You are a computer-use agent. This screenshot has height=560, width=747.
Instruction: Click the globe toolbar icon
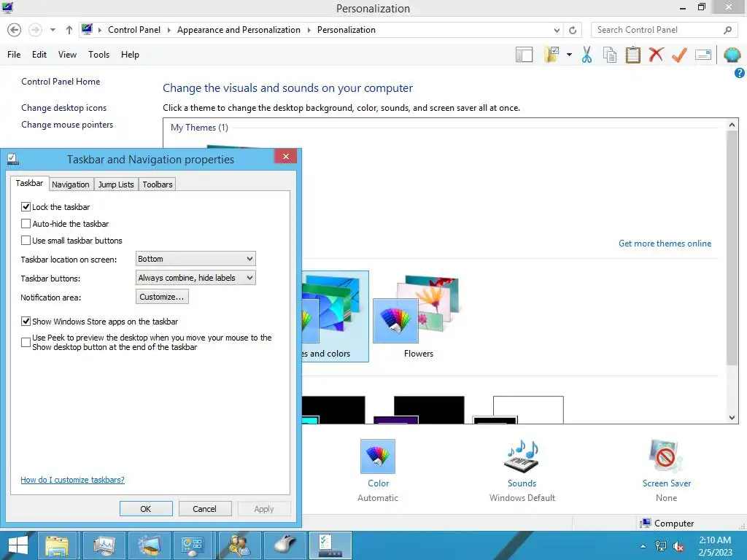click(x=732, y=55)
